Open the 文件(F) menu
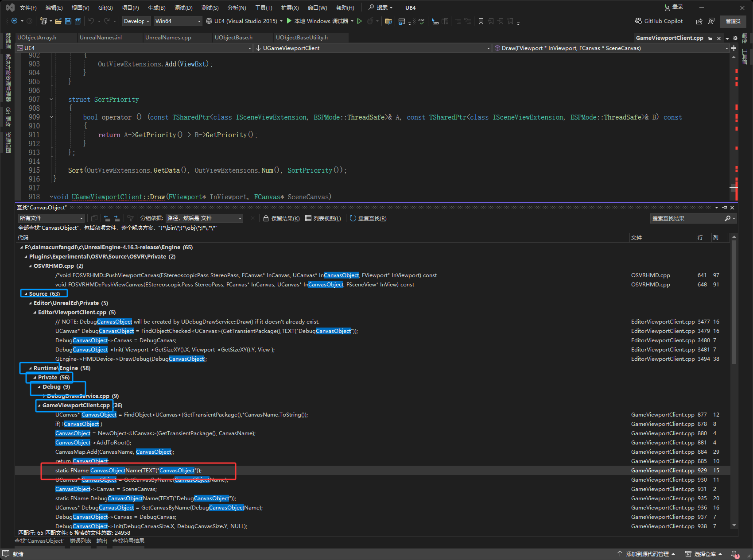This screenshot has height=560, width=753. coord(28,8)
